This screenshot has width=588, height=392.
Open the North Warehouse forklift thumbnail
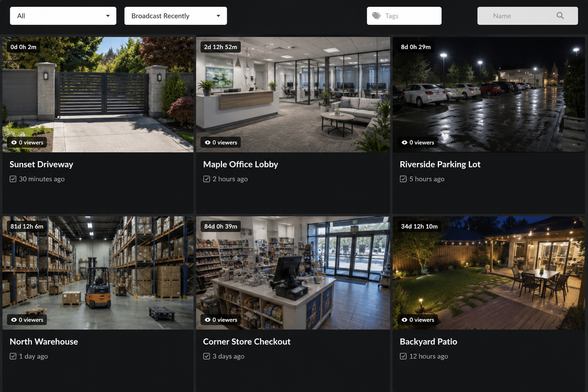(98, 273)
